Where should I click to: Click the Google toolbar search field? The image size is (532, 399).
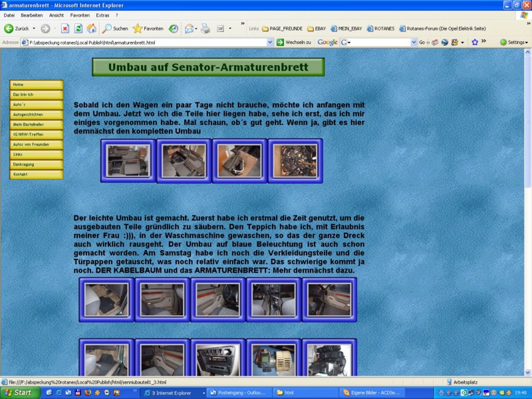click(379, 42)
